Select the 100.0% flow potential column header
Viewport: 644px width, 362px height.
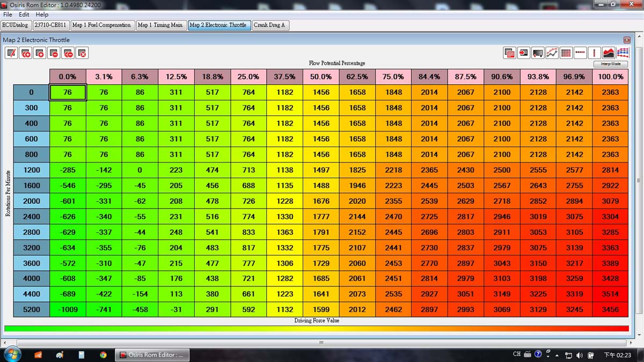tap(610, 77)
